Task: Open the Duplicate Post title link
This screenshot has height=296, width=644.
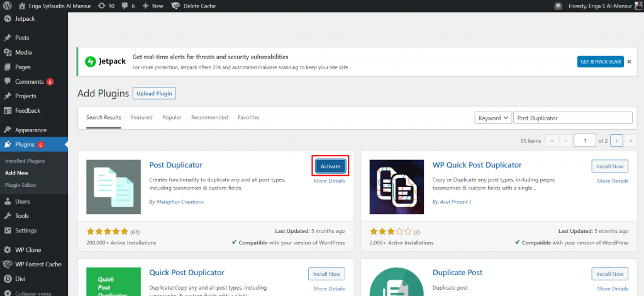Action: tap(458, 273)
